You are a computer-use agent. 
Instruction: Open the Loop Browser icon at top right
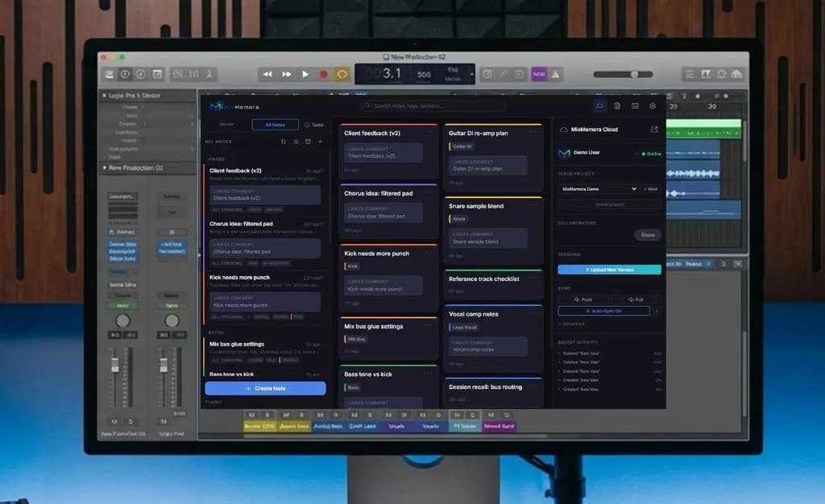click(x=721, y=74)
